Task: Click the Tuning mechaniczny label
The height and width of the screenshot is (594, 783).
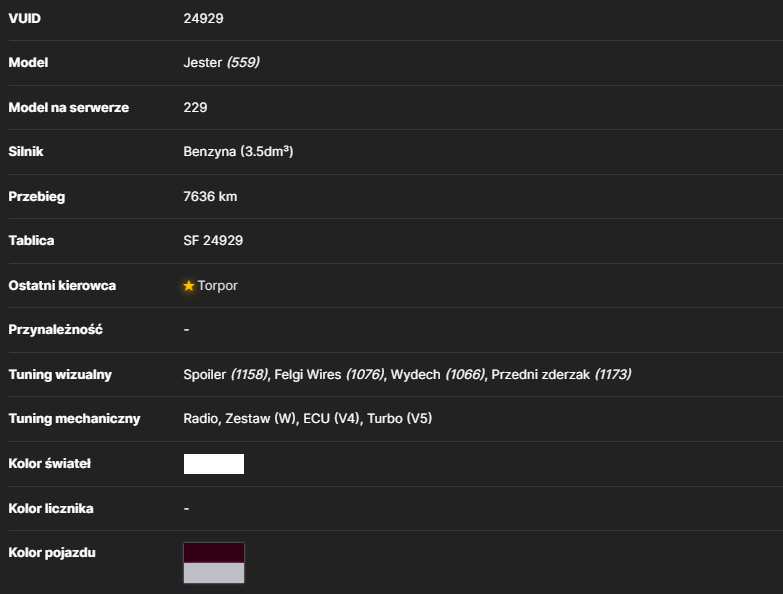Action: coord(74,419)
